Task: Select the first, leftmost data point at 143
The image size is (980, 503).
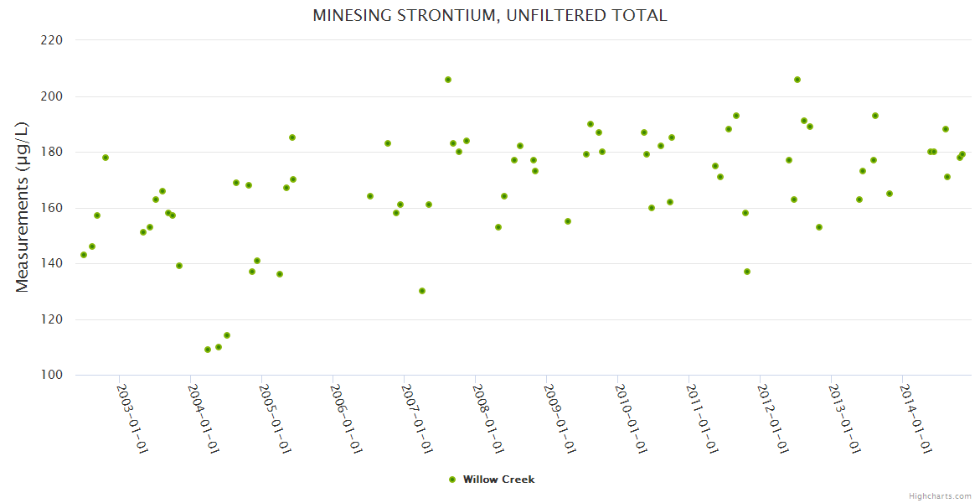Action: tap(84, 255)
